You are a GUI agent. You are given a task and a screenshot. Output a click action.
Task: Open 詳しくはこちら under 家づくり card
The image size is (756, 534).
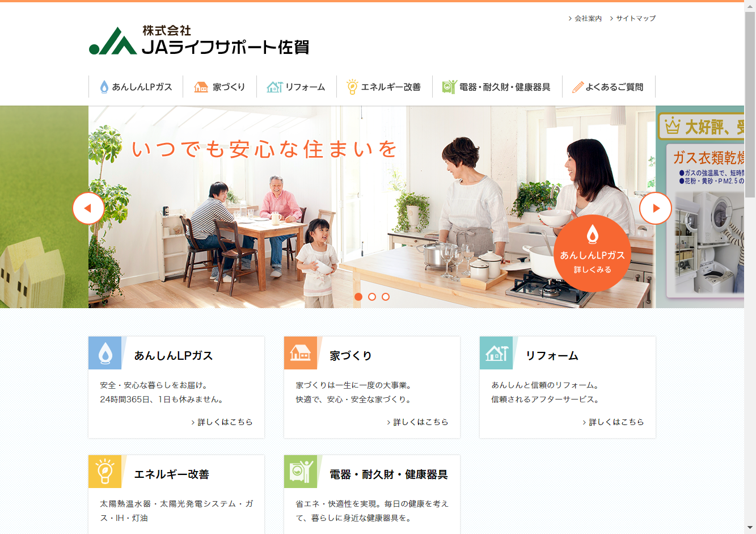click(417, 422)
